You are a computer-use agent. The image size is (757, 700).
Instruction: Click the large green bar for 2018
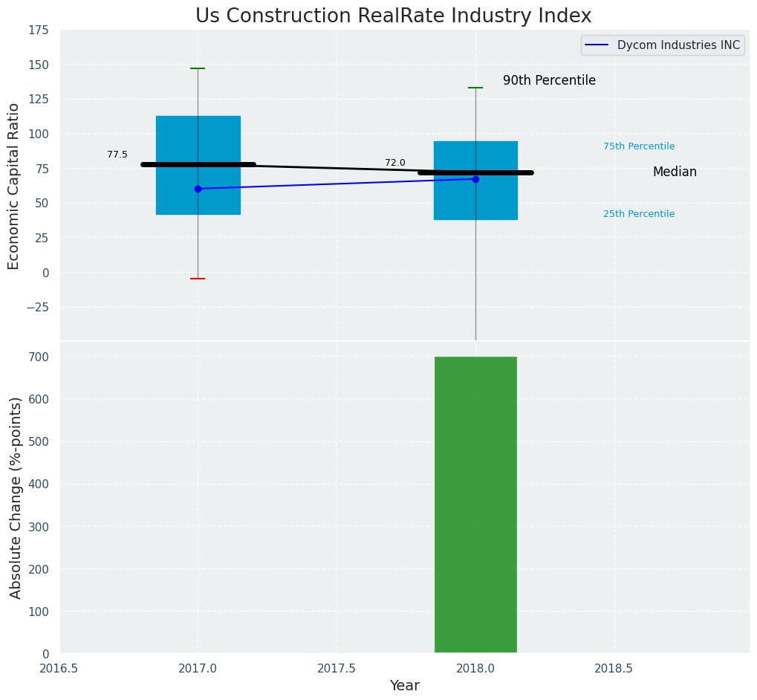475,505
